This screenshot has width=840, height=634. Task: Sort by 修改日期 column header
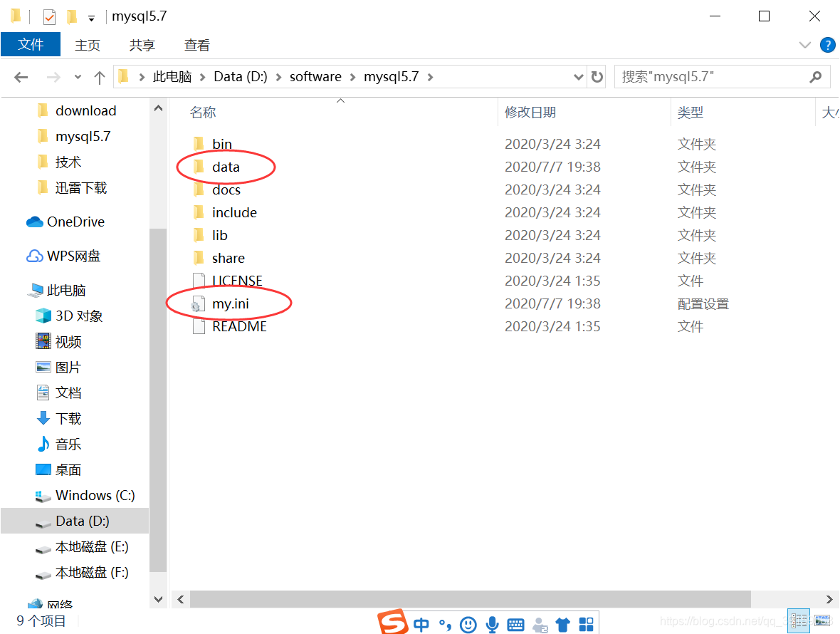click(x=530, y=112)
